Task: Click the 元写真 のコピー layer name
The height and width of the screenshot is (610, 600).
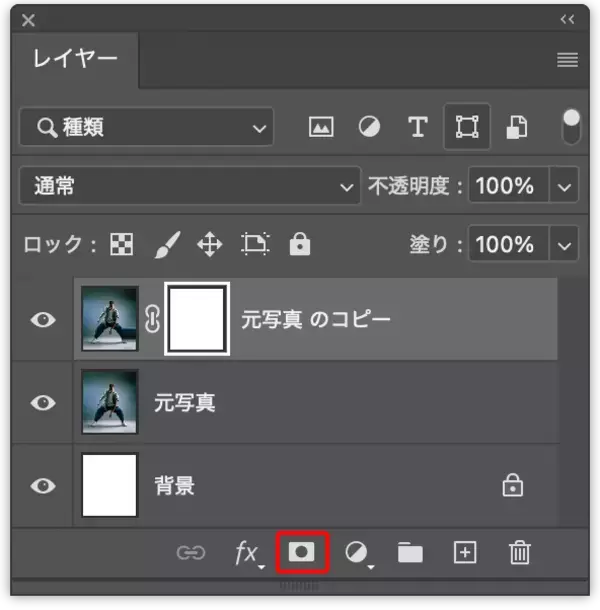Action: 316,319
